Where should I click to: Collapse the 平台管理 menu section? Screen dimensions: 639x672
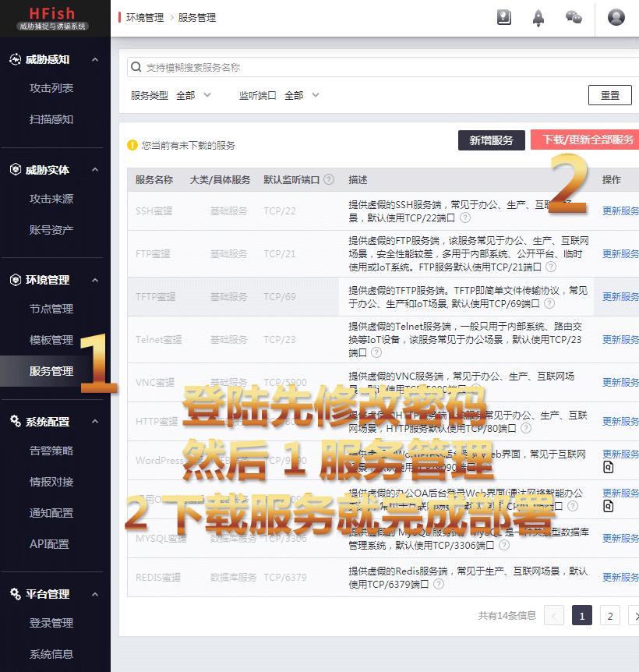click(95, 594)
